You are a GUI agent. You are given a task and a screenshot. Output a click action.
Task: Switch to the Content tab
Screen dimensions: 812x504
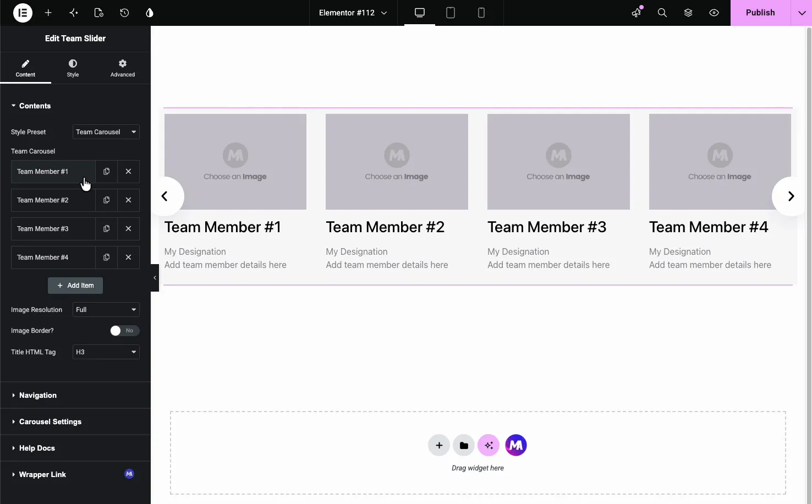25,68
